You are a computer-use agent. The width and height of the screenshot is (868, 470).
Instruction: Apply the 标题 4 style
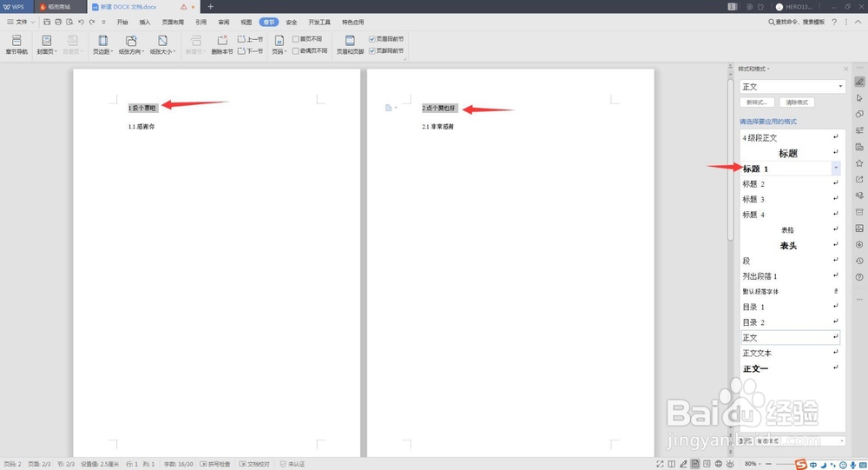coord(790,215)
